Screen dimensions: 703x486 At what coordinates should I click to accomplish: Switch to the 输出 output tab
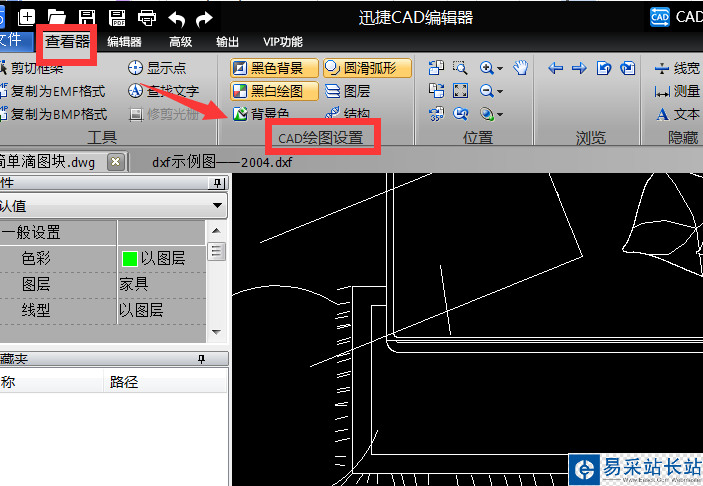(227, 42)
